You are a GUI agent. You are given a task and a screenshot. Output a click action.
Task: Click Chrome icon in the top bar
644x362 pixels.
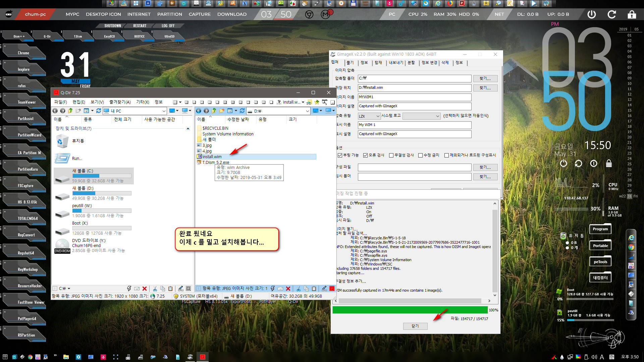(309, 14)
